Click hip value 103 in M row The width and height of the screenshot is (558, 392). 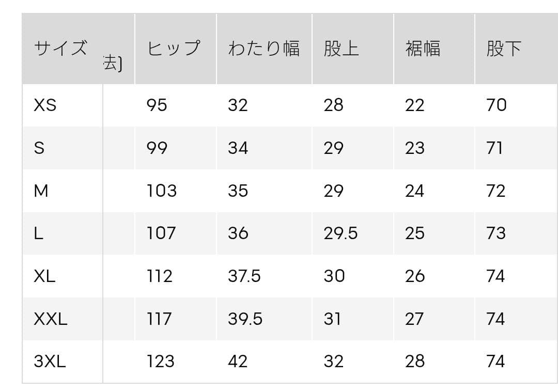click(162, 191)
